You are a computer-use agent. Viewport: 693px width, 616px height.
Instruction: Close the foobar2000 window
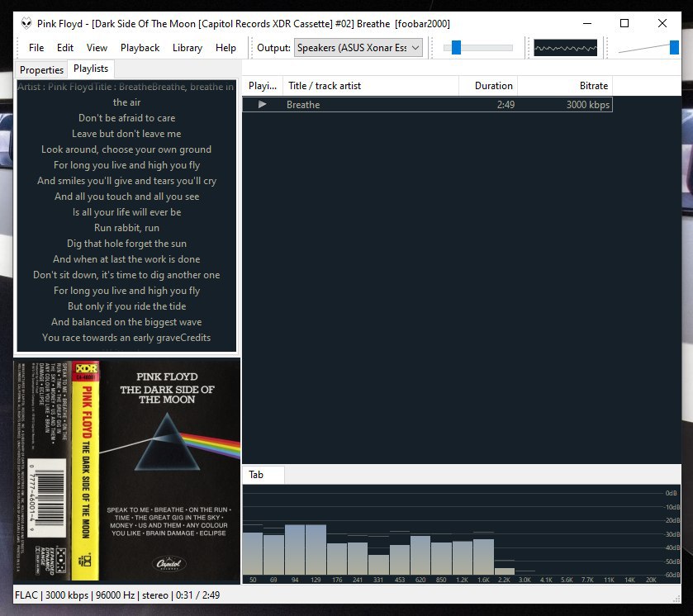click(x=662, y=23)
